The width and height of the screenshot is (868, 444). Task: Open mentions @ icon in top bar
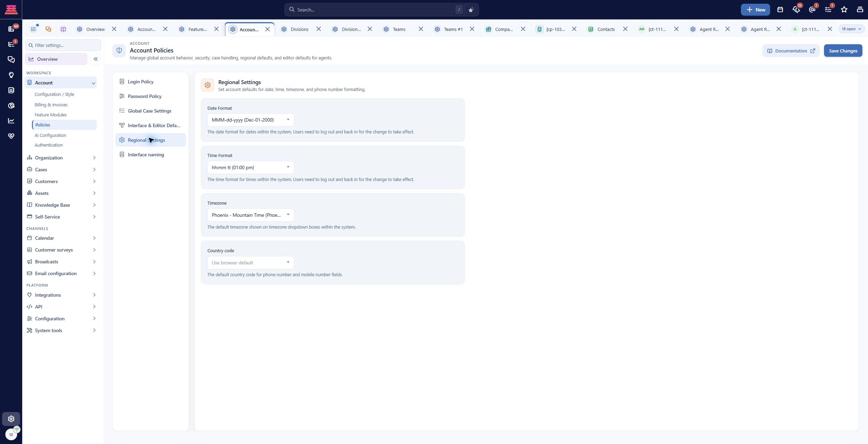click(x=812, y=10)
